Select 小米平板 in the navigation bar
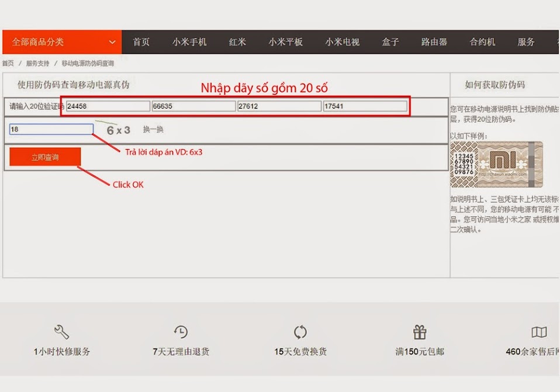Image resolution: width=560 pixels, height=392 pixels. (x=286, y=42)
